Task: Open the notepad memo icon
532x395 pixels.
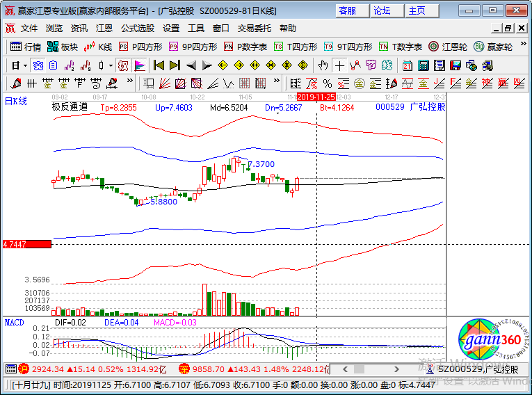Action: tap(439, 65)
